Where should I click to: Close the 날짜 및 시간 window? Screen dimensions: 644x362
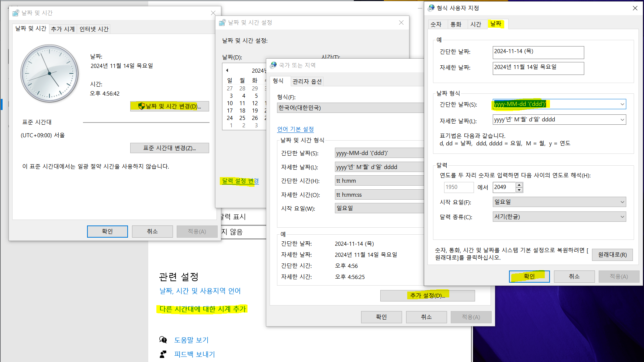tap(213, 13)
